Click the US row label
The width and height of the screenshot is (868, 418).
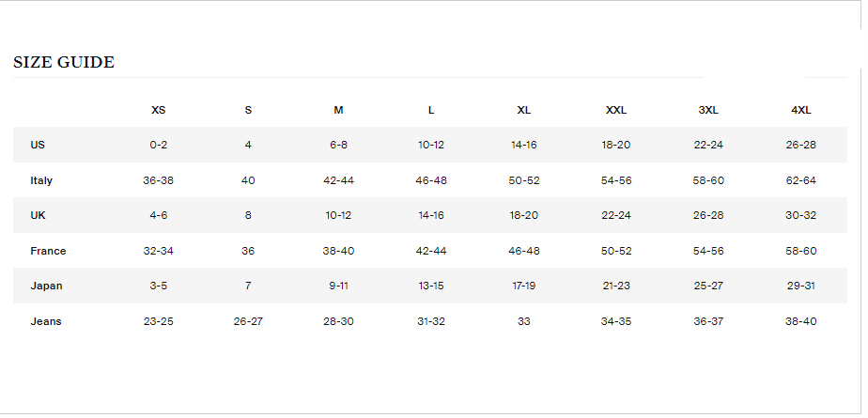point(38,146)
